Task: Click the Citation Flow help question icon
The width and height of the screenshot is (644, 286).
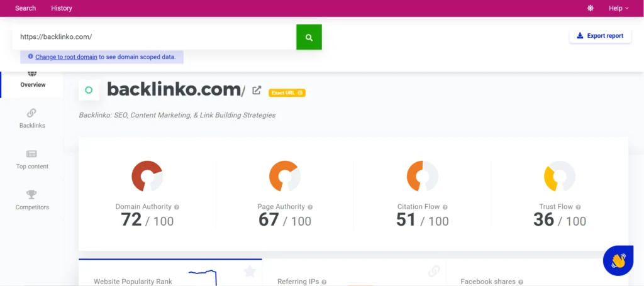Action: coord(445,207)
